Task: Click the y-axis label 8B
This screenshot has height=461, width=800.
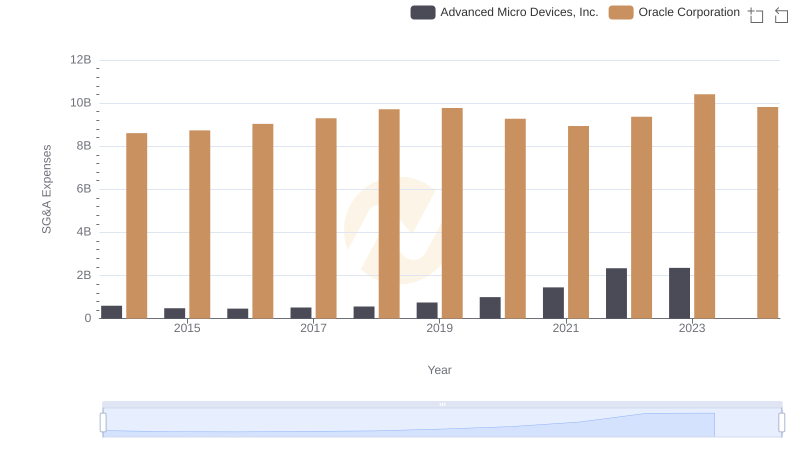Action: point(84,146)
